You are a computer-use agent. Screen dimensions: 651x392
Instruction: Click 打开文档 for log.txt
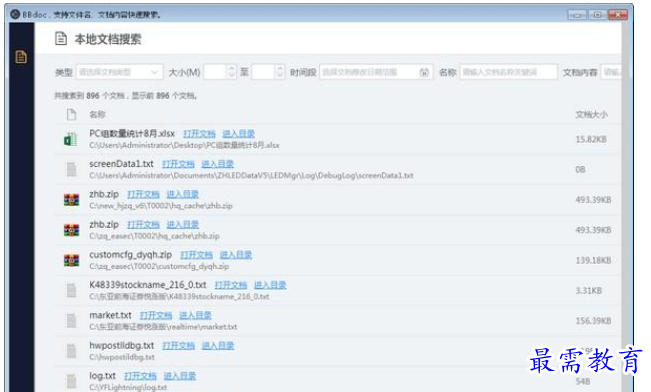tap(140, 376)
